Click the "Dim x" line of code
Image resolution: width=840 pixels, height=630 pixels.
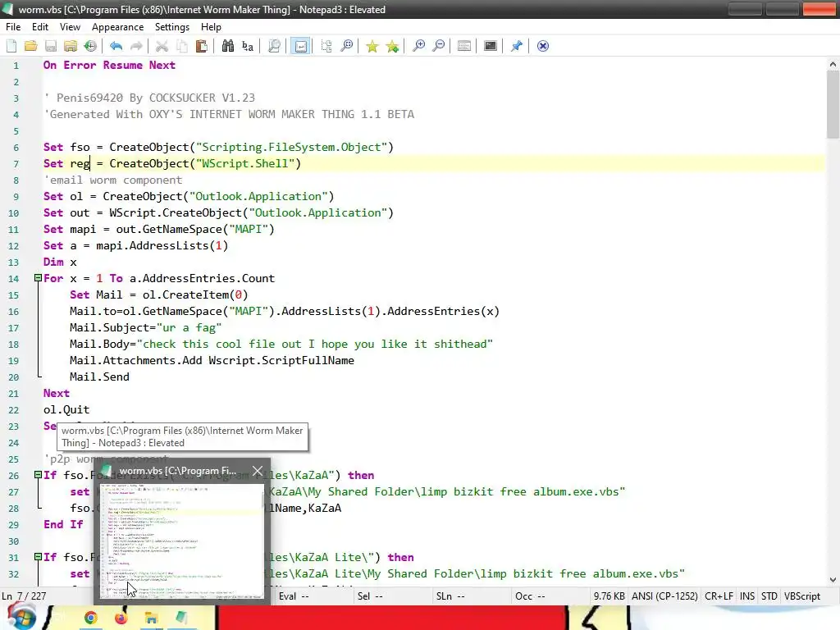(60, 262)
